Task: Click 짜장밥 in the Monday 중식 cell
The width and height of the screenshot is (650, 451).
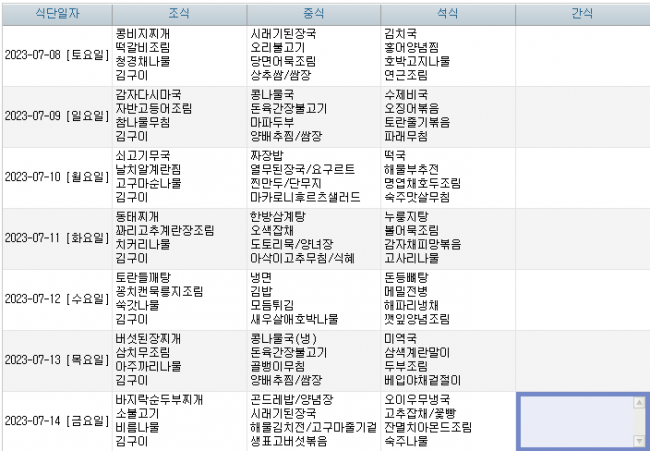Action: click(x=267, y=157)
